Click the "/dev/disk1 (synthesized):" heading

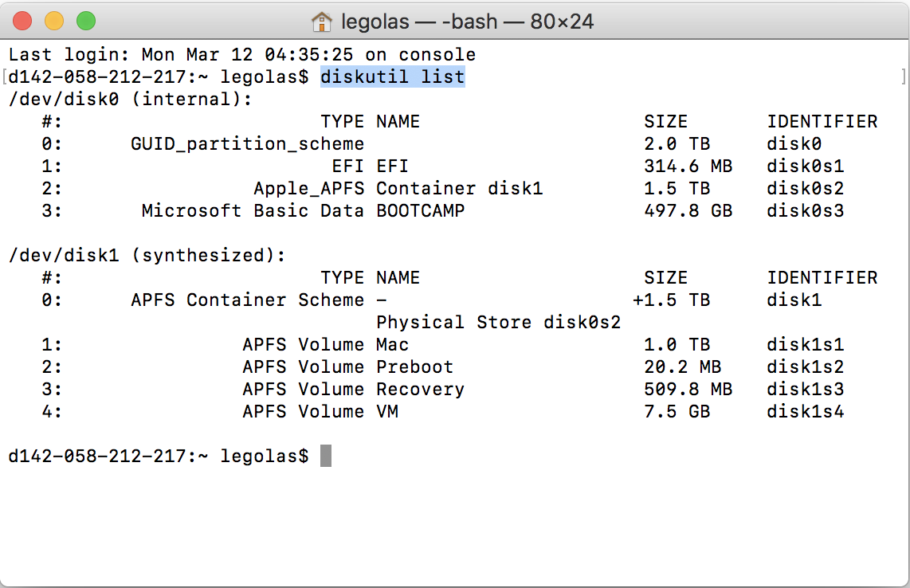[x=147, y=256]
